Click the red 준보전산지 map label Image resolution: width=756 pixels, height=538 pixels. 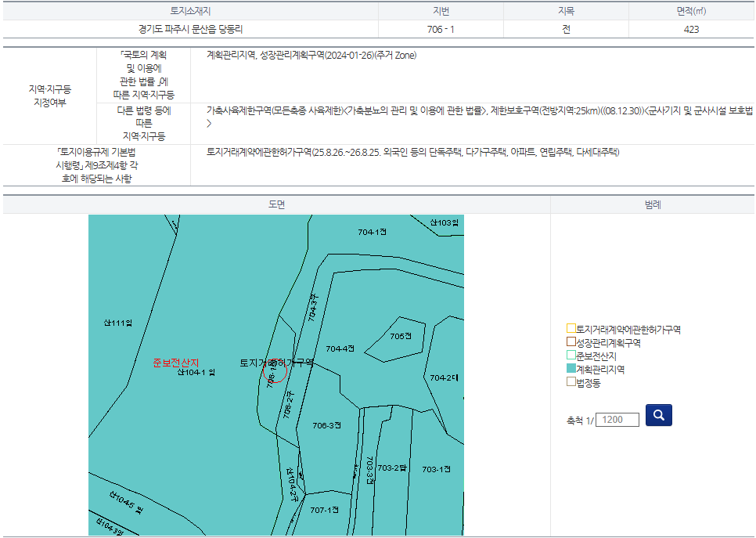176,363
